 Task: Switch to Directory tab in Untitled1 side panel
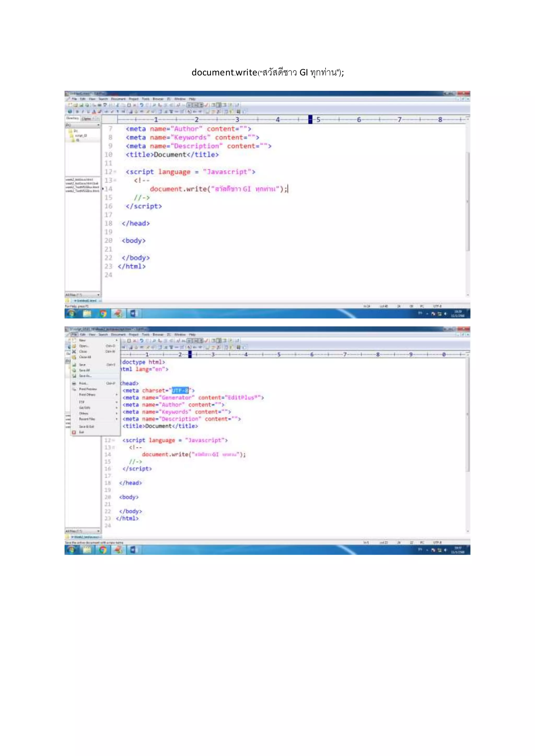coord(72,118)
